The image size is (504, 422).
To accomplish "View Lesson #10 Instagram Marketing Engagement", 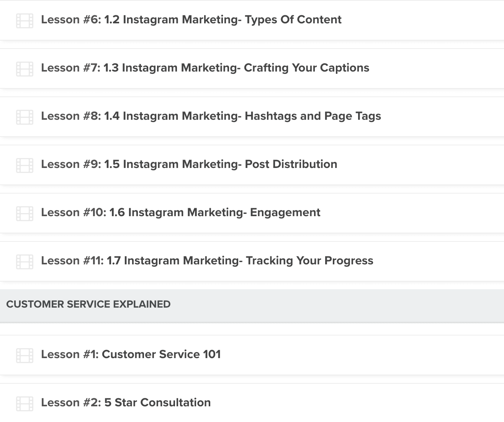I will tap(181, 213).
